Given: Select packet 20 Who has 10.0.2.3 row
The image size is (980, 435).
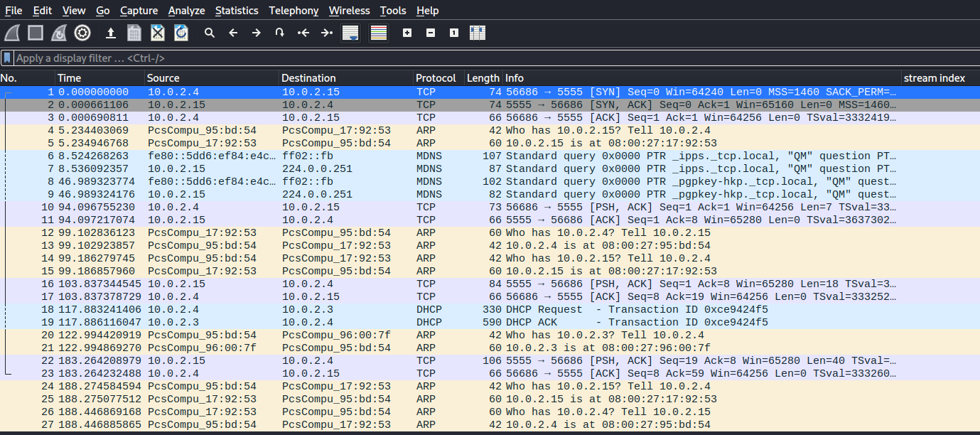Looking at the screenshot, I should pyautogui.click(x=490, y=335).
